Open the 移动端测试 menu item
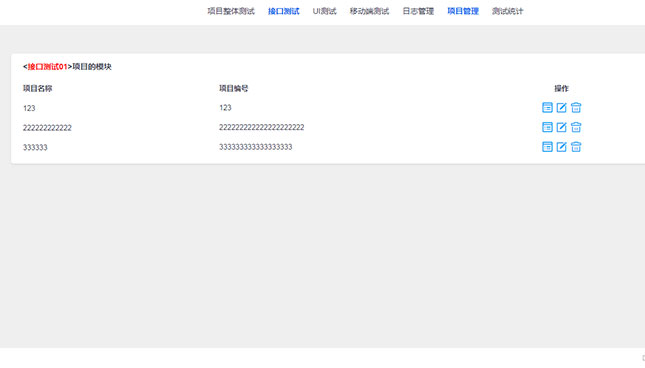Viewport: 645px width, 368px height. coord(369,11)
